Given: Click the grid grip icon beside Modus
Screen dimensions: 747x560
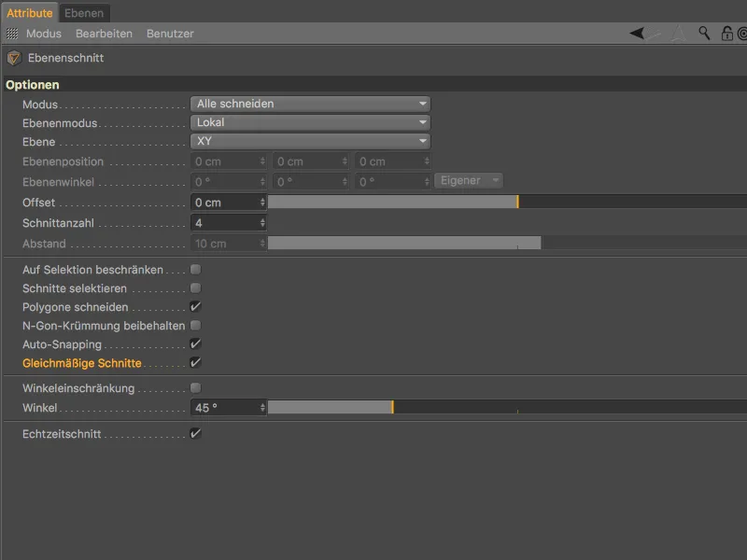Looking at the screenshot, I should coord(12,34).
